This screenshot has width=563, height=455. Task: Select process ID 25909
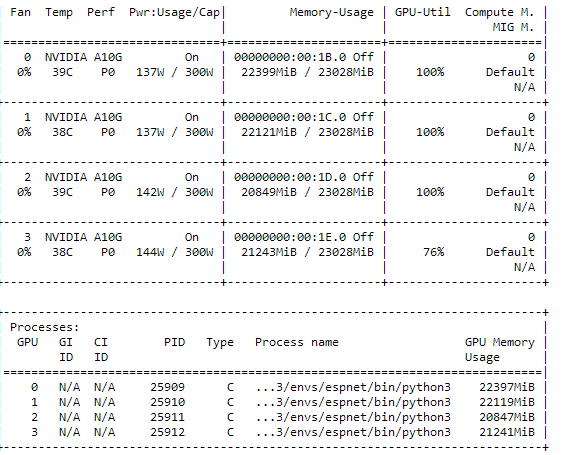pyautogui.click(x=167, y=387)
